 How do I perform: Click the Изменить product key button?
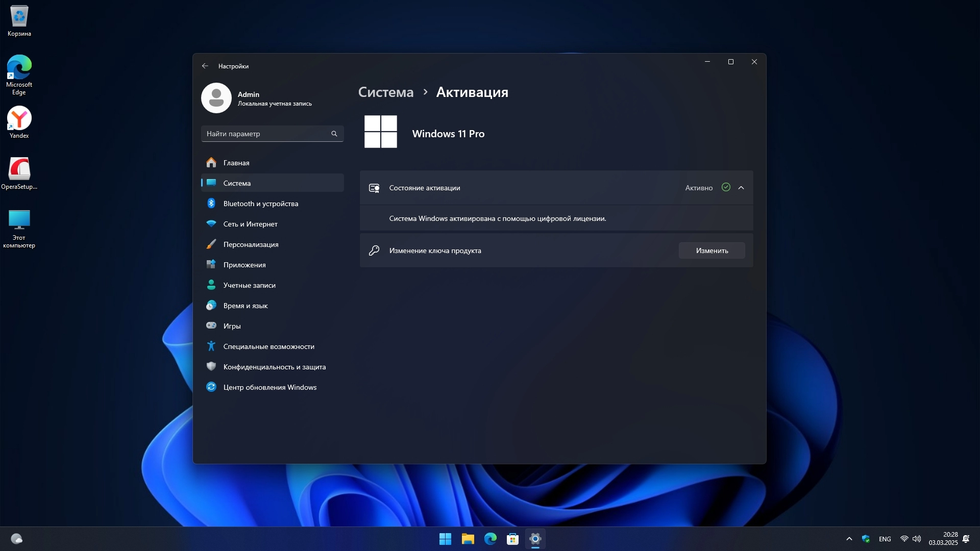pyautogui.click(x=712, y=251)
